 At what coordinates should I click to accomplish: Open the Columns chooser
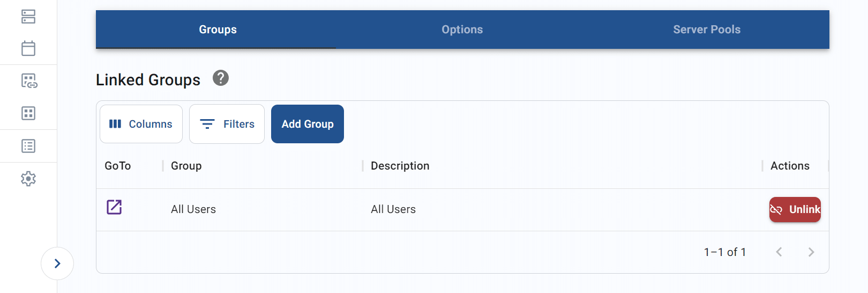tap(141, 124)
